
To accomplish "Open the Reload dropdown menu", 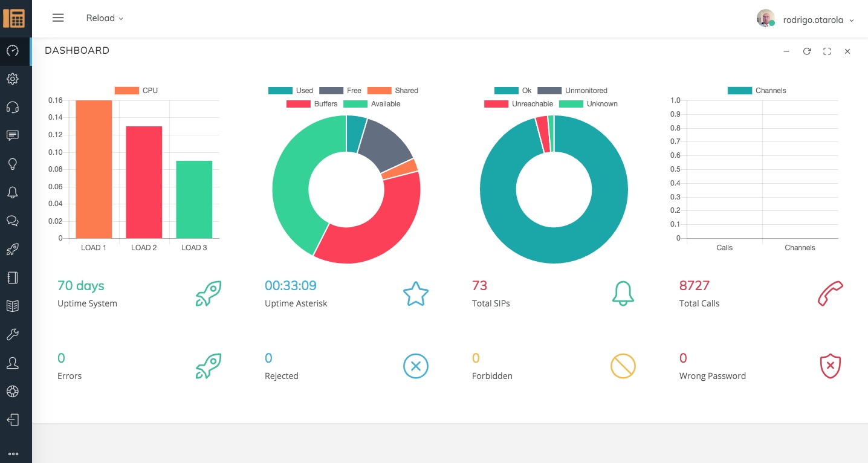I will 105,18.
